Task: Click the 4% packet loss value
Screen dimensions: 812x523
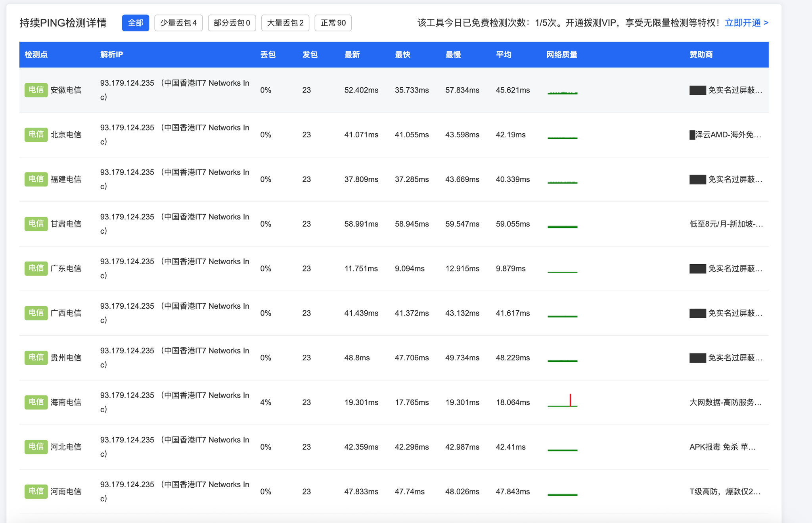Action: 266,402
